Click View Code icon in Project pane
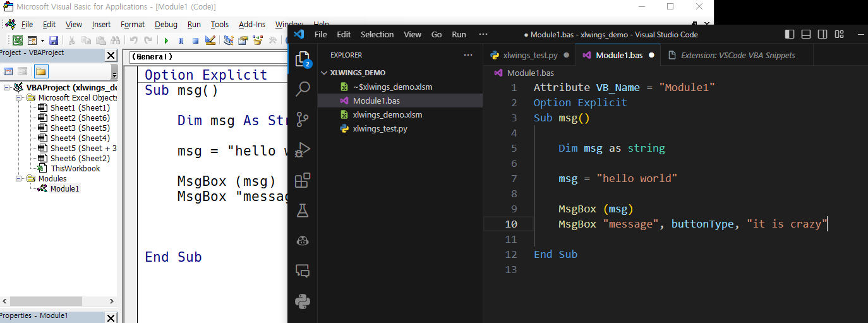Viewport: 868px width, 323px height. 8,71
